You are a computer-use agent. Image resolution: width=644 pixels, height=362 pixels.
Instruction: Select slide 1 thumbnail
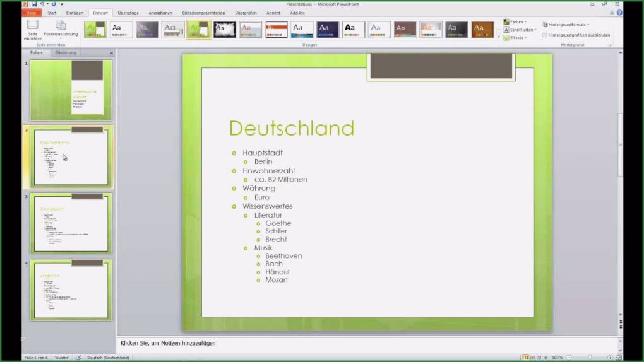(71, 90)
